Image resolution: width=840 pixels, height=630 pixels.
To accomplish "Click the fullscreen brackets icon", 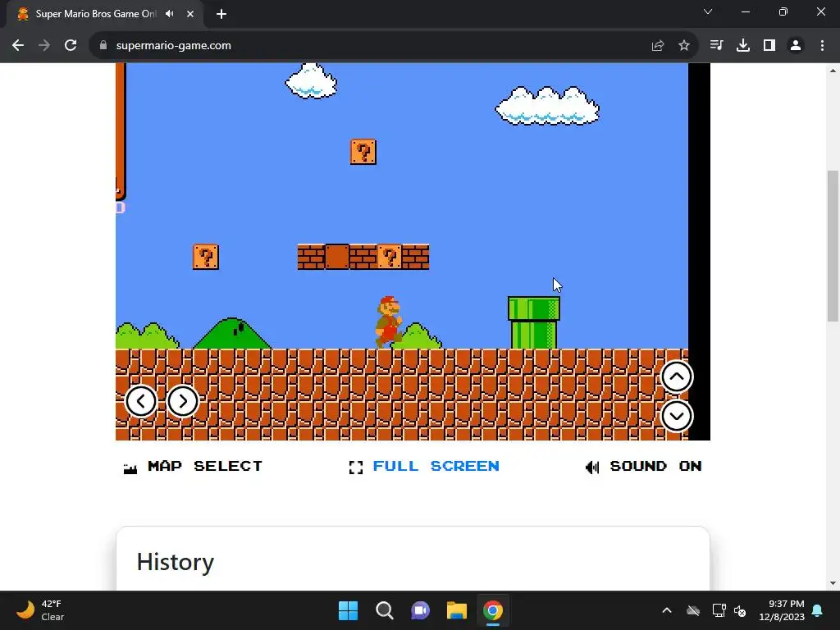I will point(356,467).
